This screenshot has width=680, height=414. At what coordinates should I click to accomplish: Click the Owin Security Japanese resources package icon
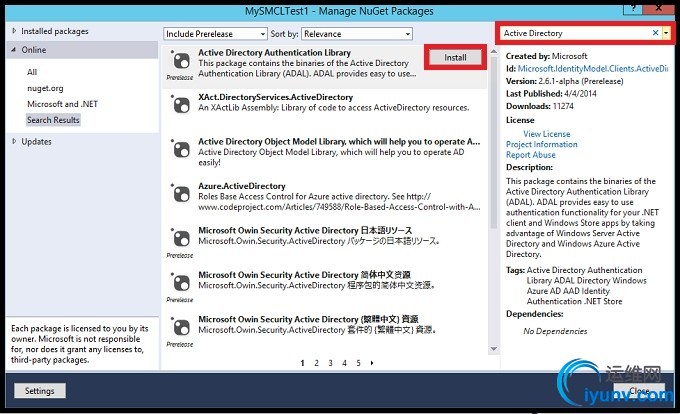[181, 238]
